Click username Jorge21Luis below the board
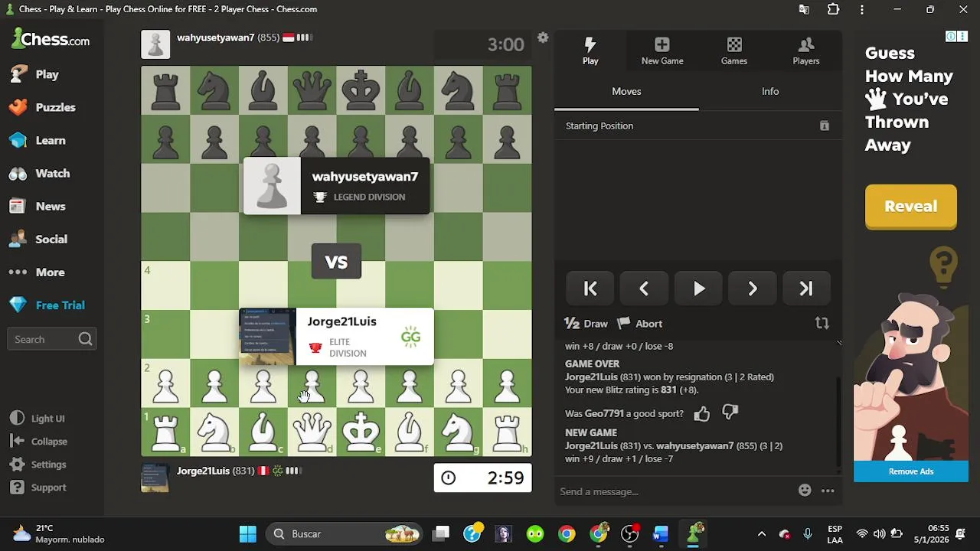 pyautogui.click(x=204, y=471)
